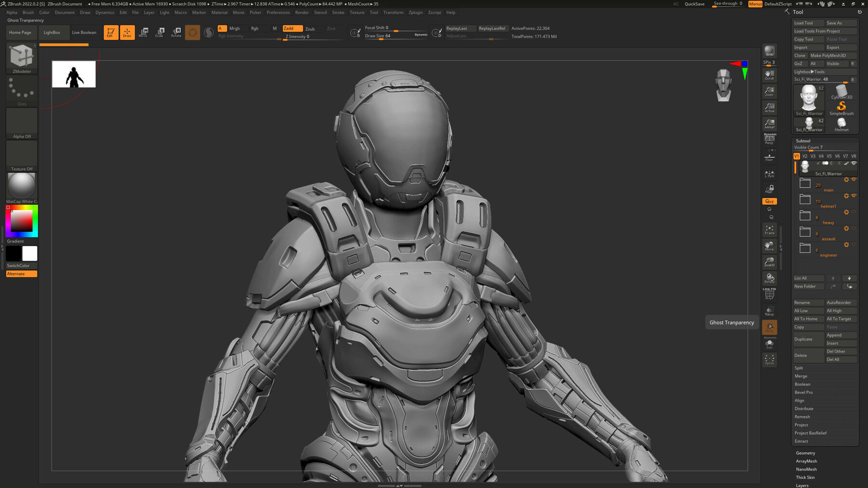Toggle Perspective (Persp) view

[x=770, y=139]
